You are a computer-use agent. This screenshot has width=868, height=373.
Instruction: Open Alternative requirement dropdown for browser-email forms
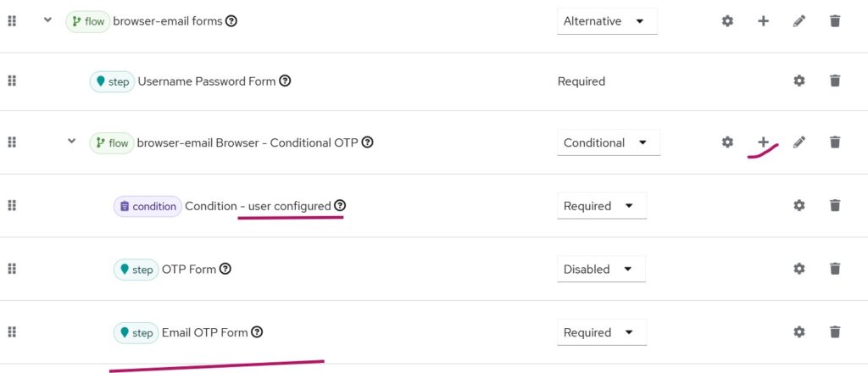click(607, 21)
